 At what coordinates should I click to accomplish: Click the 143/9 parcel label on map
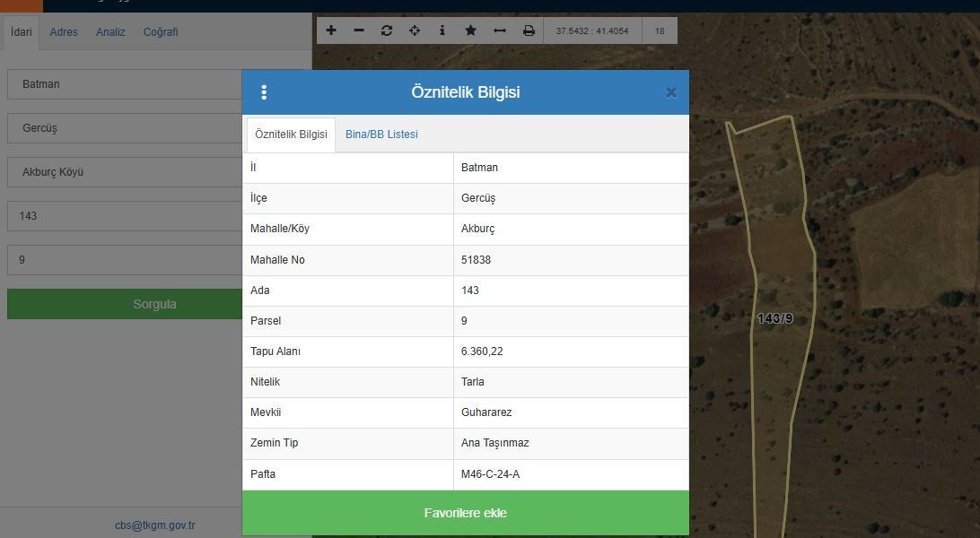(x=774, y=318)
